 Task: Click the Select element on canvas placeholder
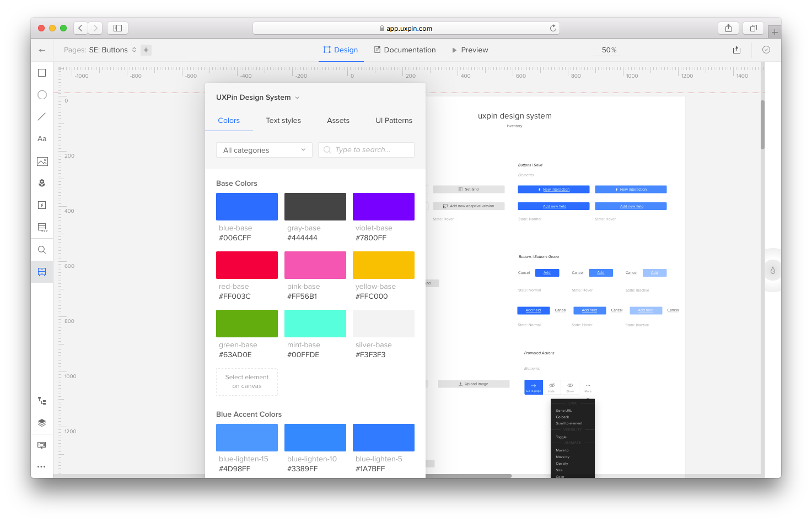(247, 382)
